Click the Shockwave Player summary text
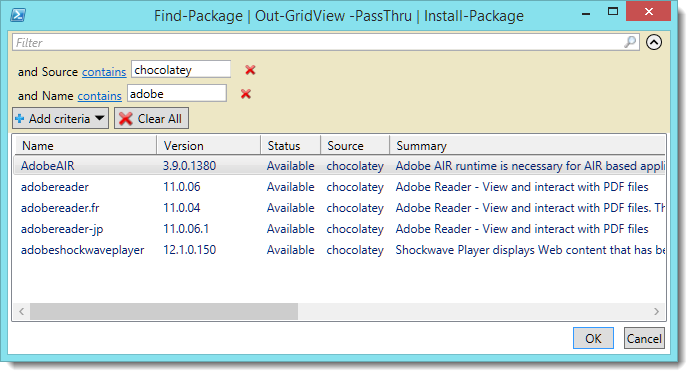This screenshot has width=693, height=377. 530,250
